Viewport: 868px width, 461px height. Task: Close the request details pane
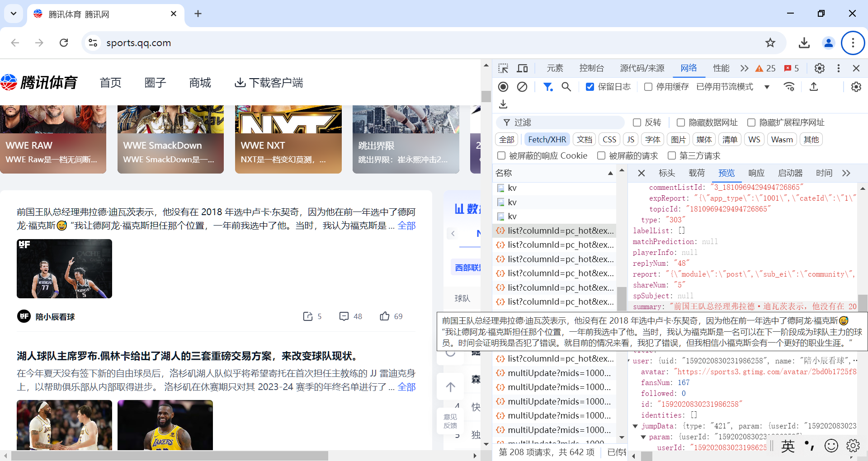(642, 173)
